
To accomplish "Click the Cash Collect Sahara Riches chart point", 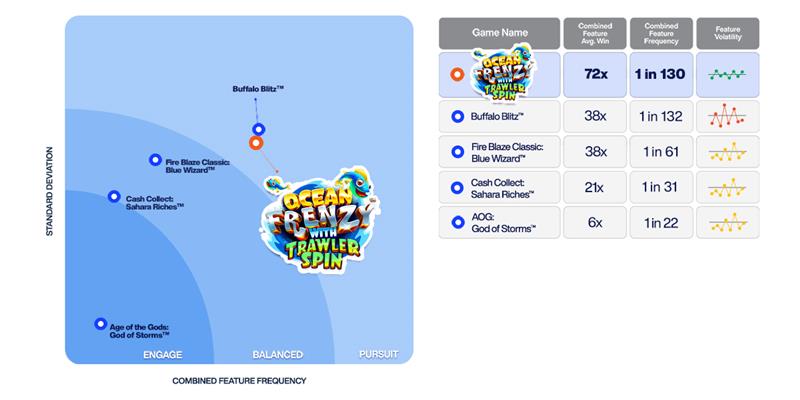I will click(x=114, y=197).
